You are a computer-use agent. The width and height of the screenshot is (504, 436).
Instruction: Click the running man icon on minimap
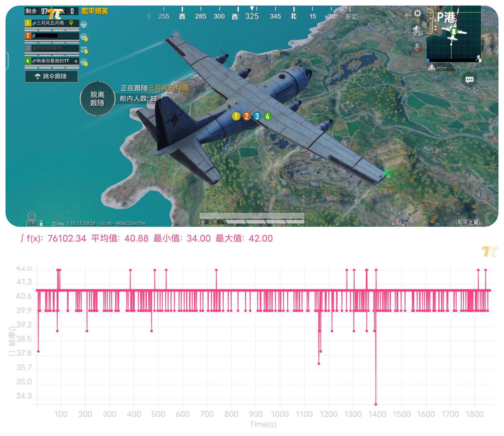pos(478,58)
